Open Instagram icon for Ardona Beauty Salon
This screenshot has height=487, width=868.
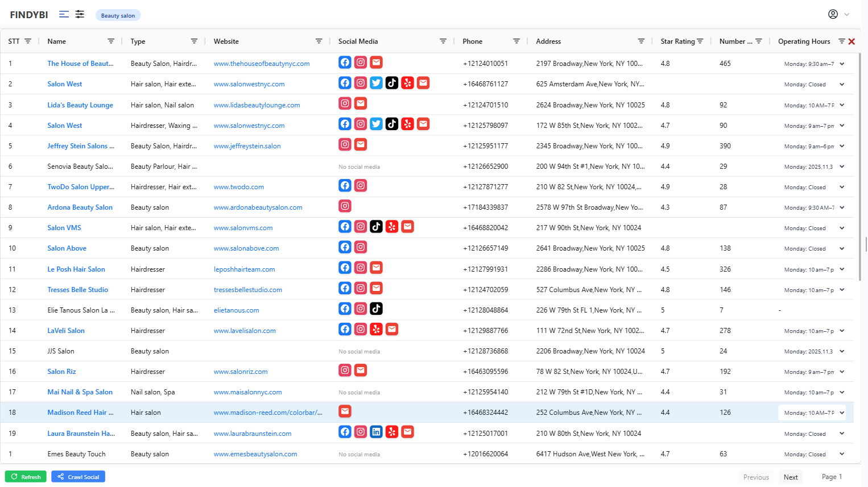tap(345, 206)
